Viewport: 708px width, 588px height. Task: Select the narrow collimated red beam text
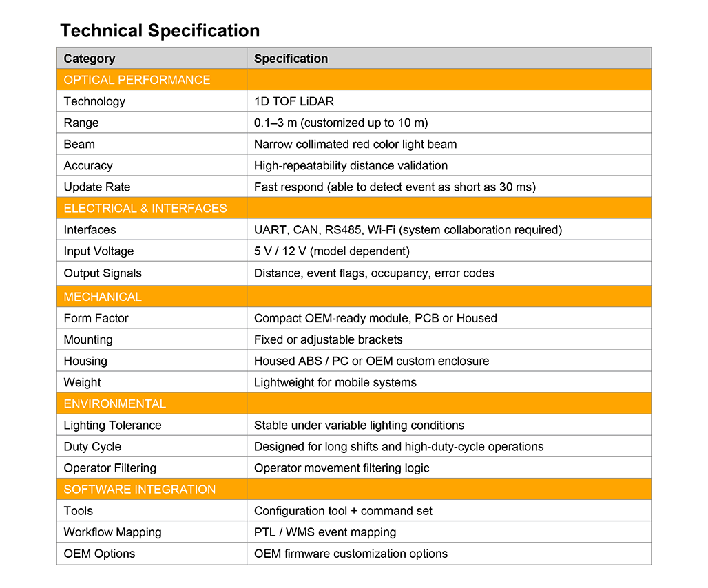[x=355, y=144]
